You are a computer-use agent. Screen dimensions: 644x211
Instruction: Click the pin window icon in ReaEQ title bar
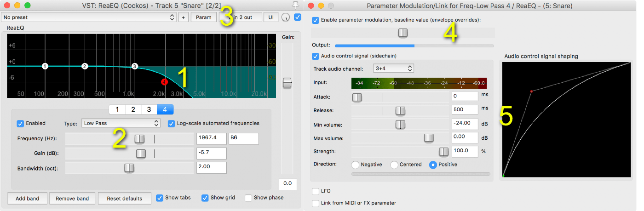[295, 6]
